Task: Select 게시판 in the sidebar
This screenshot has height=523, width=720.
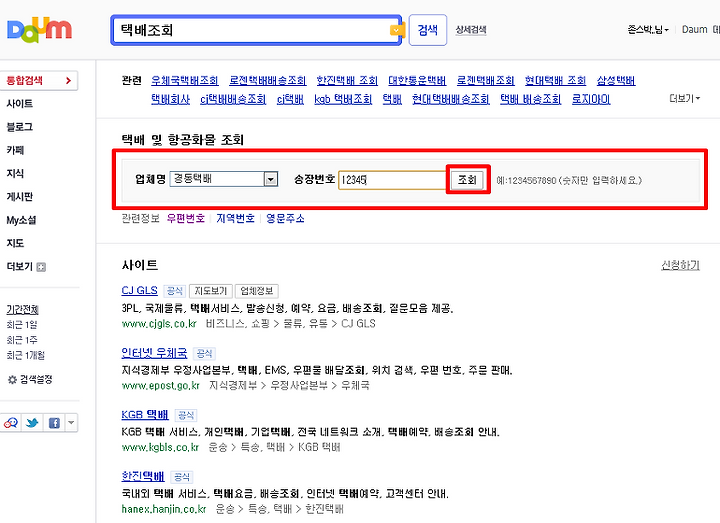Action: [20, 197]
